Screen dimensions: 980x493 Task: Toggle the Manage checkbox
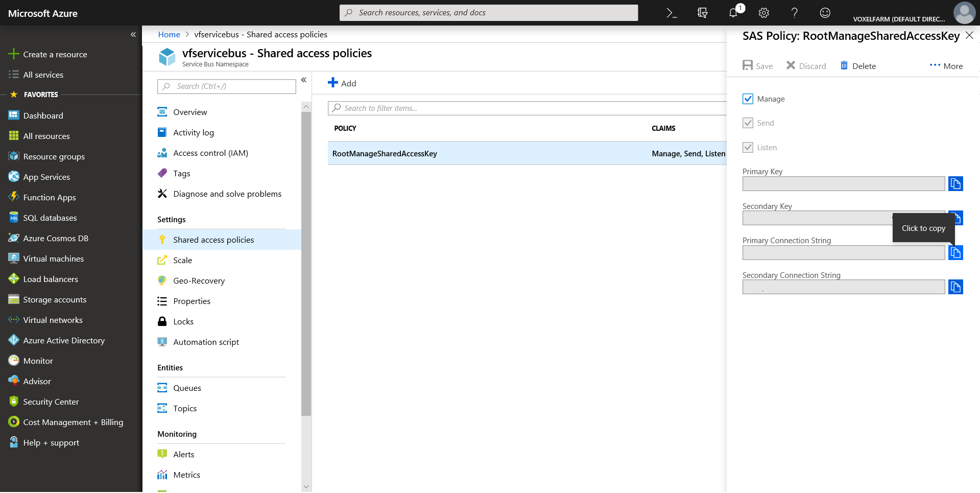click(x=748, y=99)
